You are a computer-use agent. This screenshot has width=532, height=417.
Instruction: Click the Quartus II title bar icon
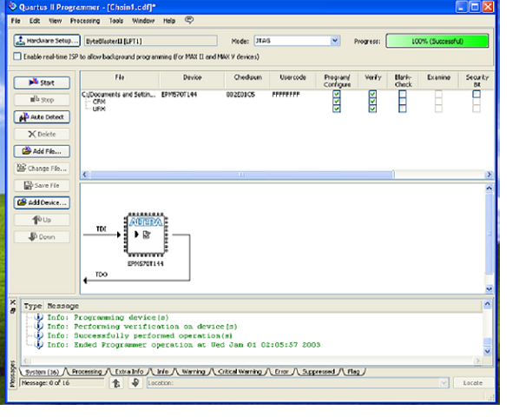coord(12,6)
